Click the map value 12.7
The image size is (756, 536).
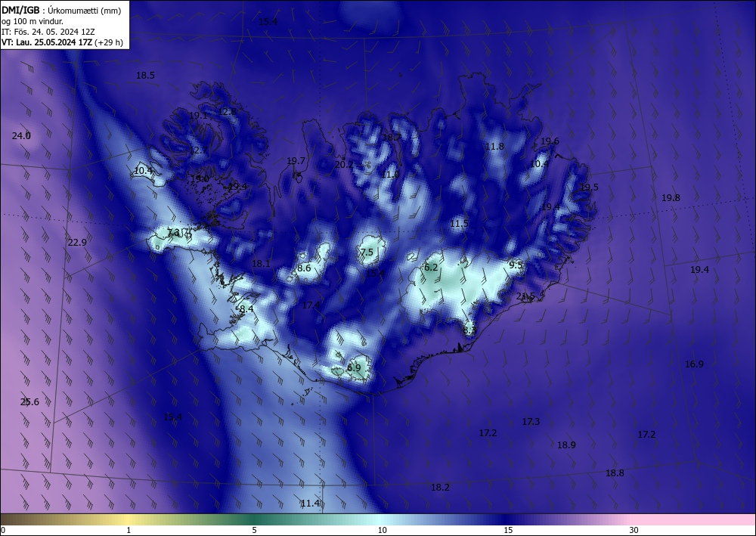point(198,150)
